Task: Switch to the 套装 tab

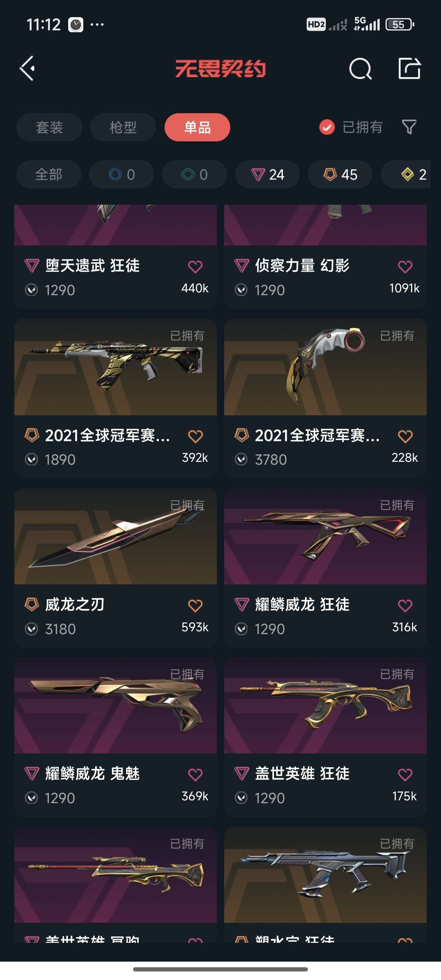Action: point(49,127)
